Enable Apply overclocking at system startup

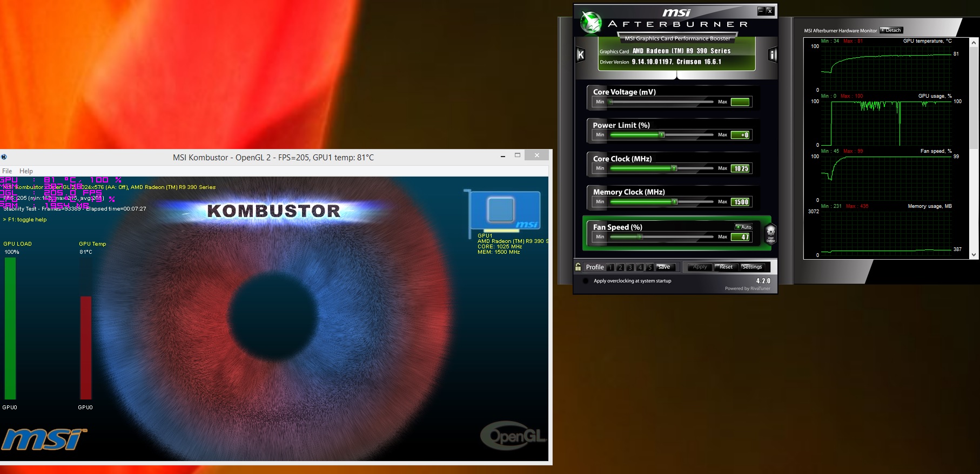[586, 281]
